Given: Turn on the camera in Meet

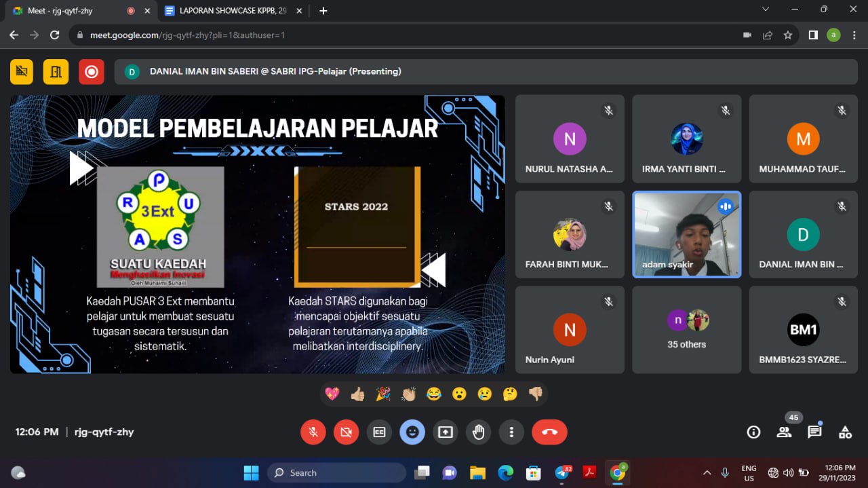Looking at the screenshot, I should click(347, 432).
